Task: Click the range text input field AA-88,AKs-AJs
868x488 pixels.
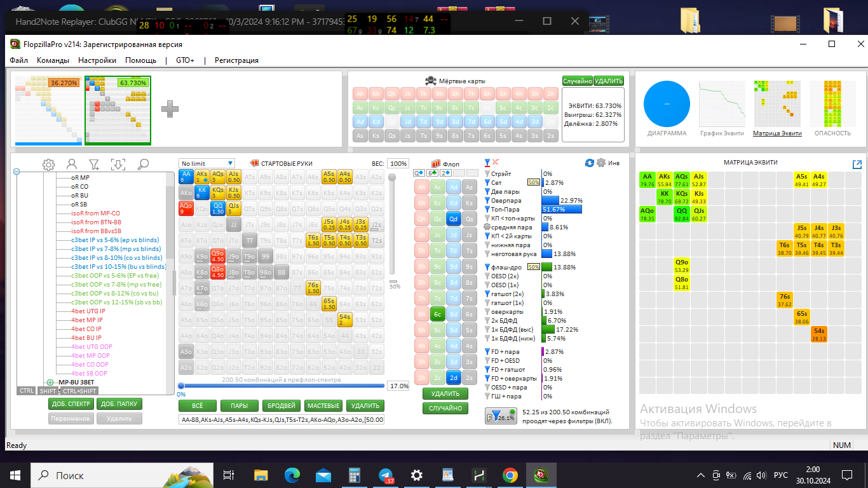Action: pos(281,419)
